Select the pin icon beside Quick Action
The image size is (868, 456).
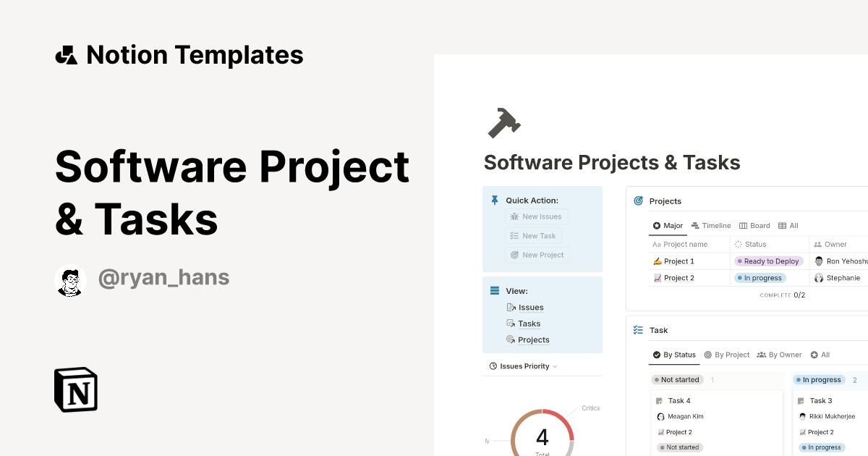click(495, 200)
